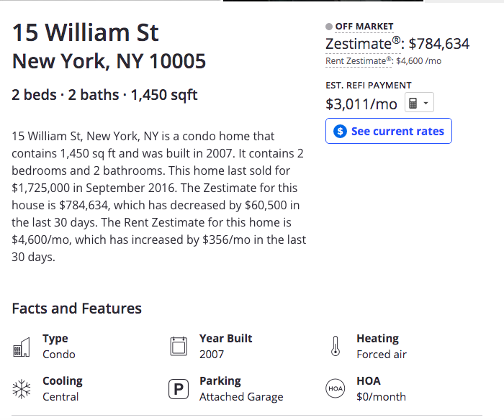This screenshot has width=504, height=420.
Task: Click the 15 William St address heading
Action: (86, 33)
